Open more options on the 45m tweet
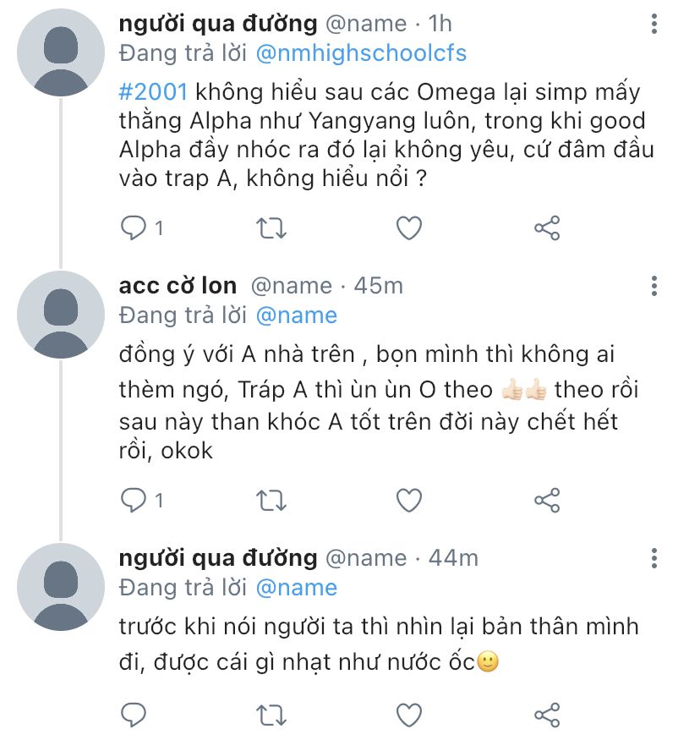 click(654, 286)
